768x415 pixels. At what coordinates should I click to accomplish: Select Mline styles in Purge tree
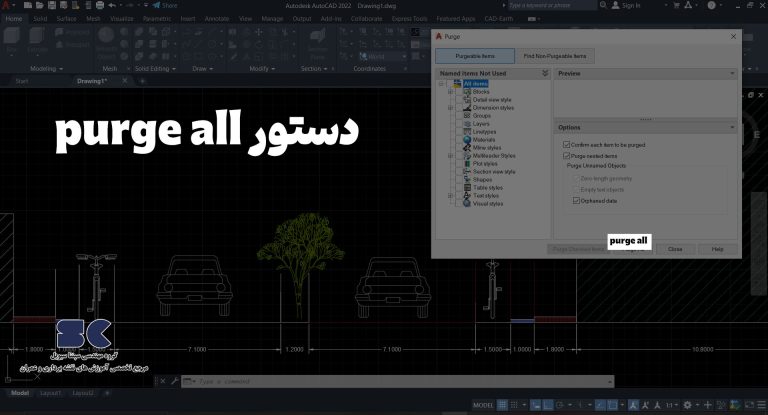point(487,147)
